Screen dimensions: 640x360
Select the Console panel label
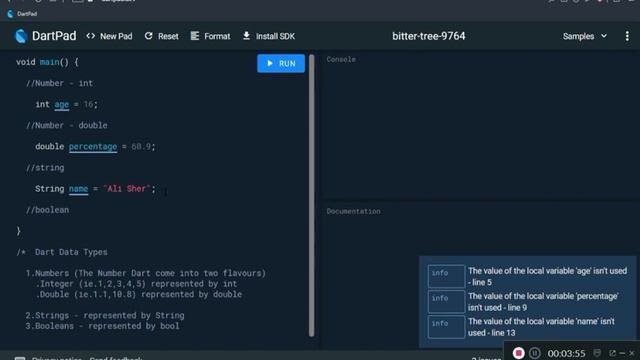(x=341, y=60)
